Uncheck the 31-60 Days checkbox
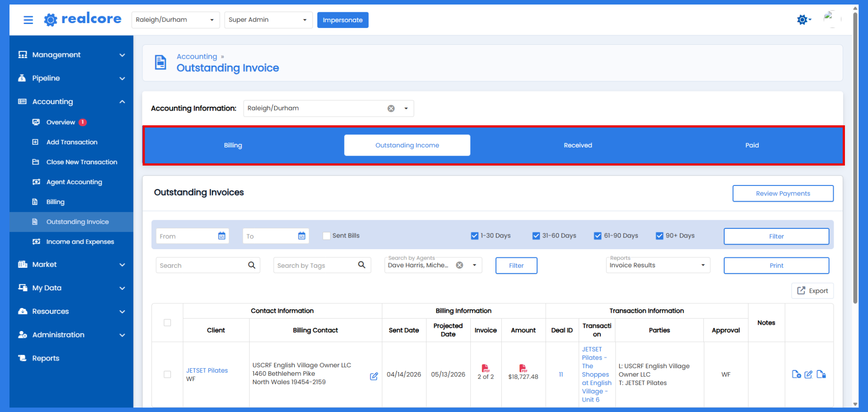 536,236
